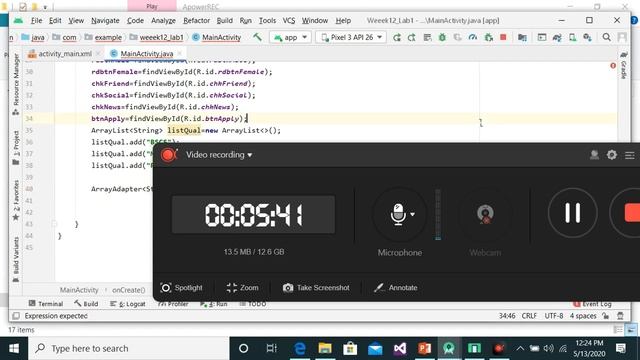Click the Run with Coverage icon
The image size is (640, 360).
(x=458, y=38)
